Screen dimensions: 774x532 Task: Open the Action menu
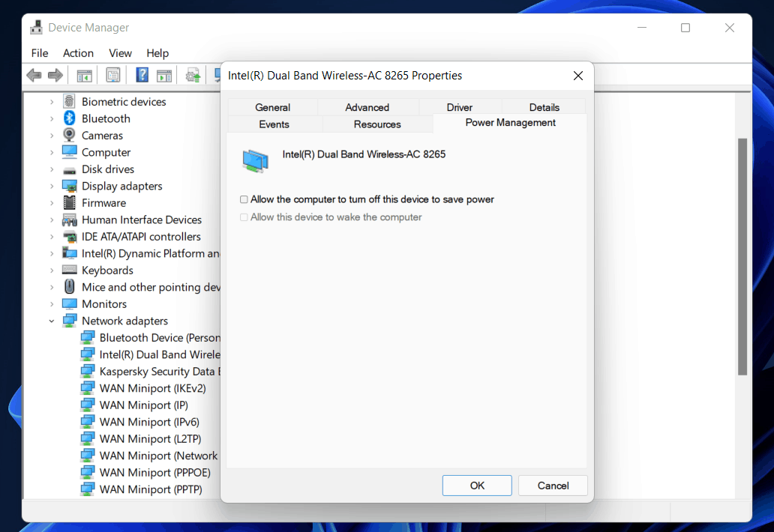pos(78,52)
